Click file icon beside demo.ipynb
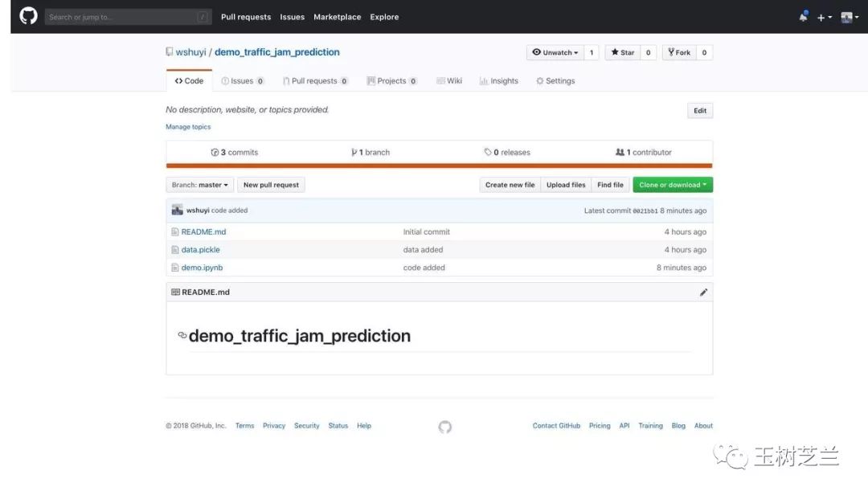Image resolution: width=868 pixels, height=495 pixels. [175, 268]
